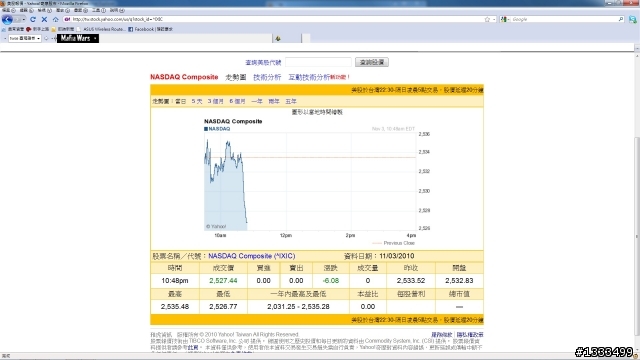Click the magnifier icon in Google search box

[x=621, y=19]
